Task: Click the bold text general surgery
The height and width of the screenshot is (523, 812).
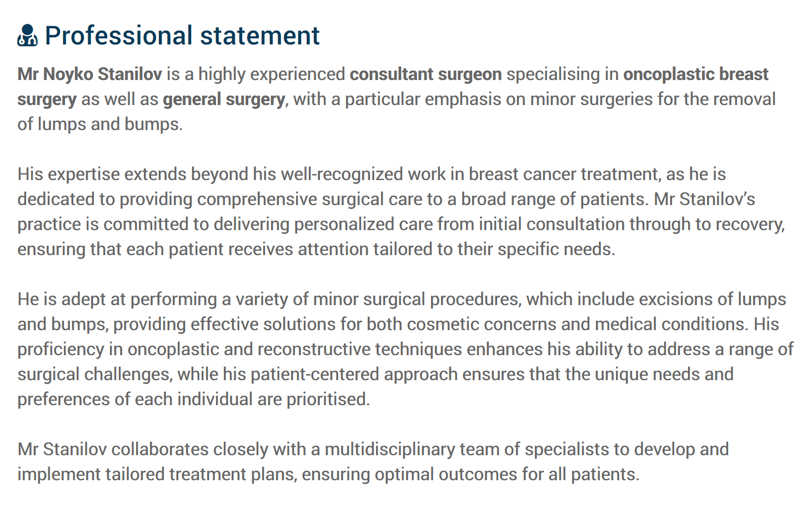Action: 224,99
